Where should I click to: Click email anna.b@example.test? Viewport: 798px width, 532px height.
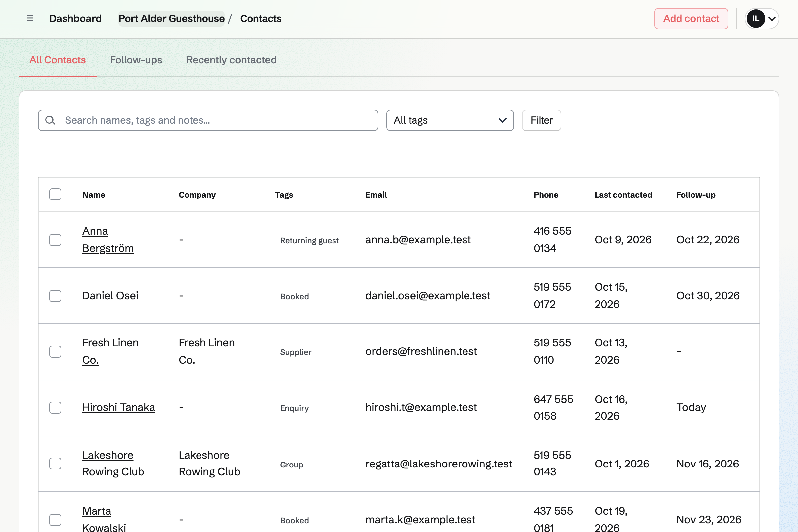click(418, 239)
